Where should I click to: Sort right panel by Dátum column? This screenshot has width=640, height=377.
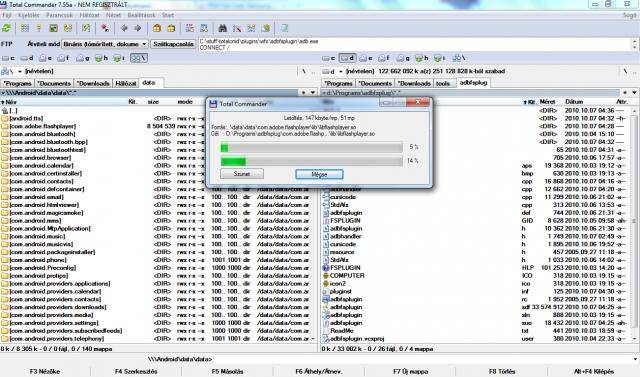tap(574, 102)
